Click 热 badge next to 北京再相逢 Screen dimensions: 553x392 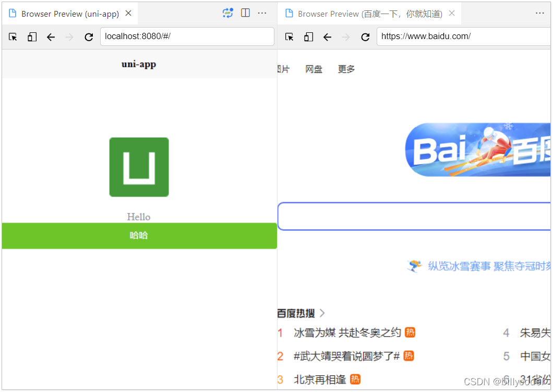(x=355, y=379)
